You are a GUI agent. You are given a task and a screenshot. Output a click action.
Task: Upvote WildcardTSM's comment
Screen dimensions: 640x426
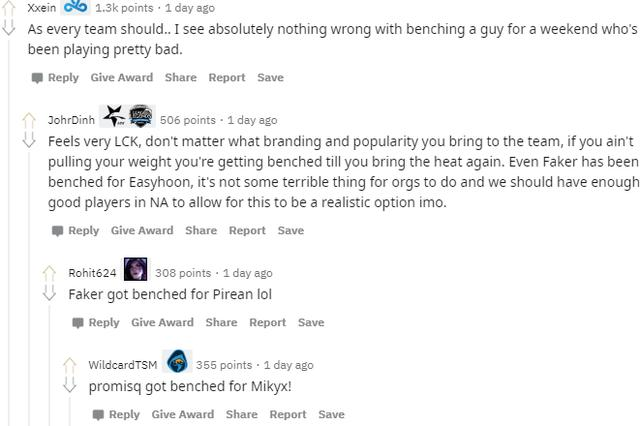pyautogui.click(x=69, y=366)
